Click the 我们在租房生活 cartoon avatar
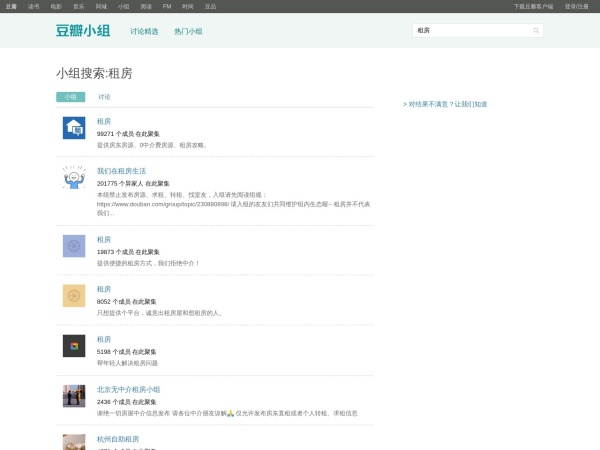The height and width of the screenshot is (450, 600). click(x=74, y=178)
